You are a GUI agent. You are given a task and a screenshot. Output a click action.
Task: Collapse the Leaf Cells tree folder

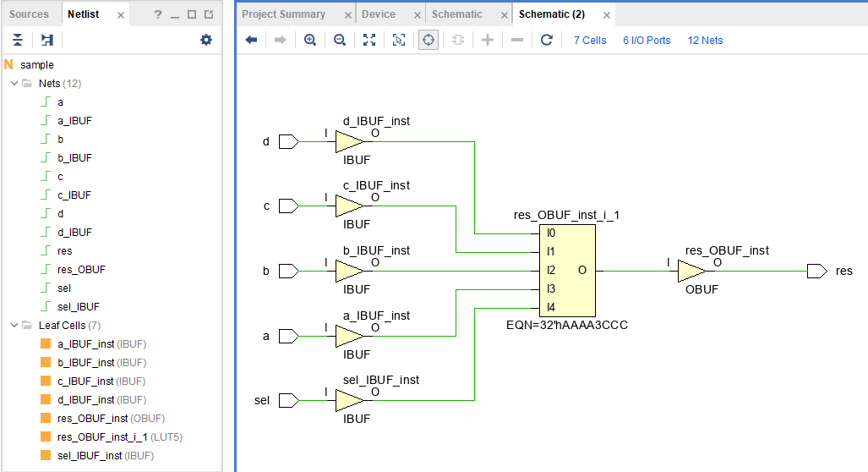click(14, 326)
